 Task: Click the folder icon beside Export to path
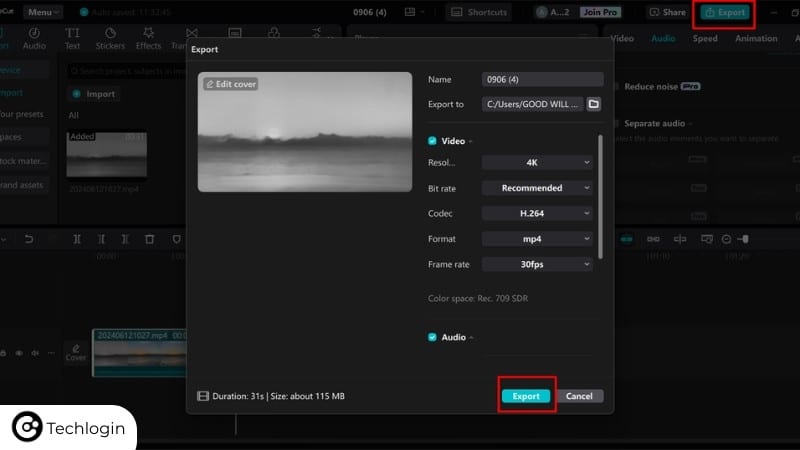pos(593,104)
